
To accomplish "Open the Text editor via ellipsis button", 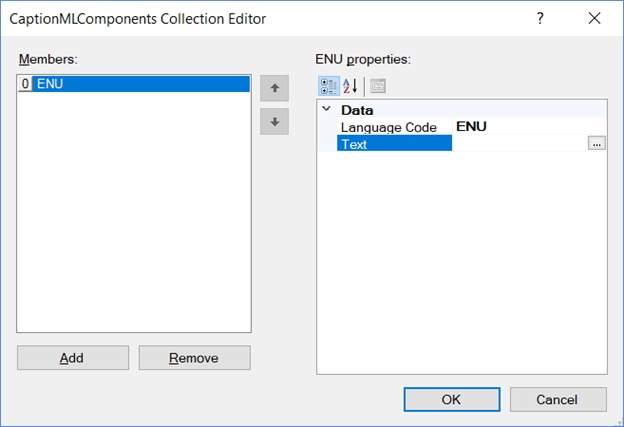I will (597, 143).
